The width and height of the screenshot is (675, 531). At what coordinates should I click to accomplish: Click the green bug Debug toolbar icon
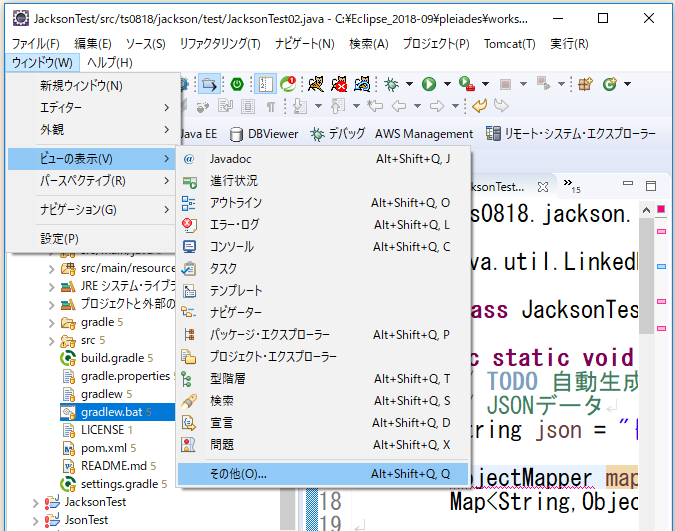pos(391,84)
